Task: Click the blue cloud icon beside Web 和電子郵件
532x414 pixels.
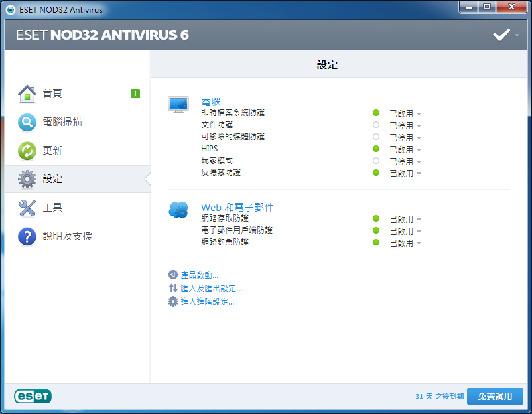Action: click(x=178, y=210)
